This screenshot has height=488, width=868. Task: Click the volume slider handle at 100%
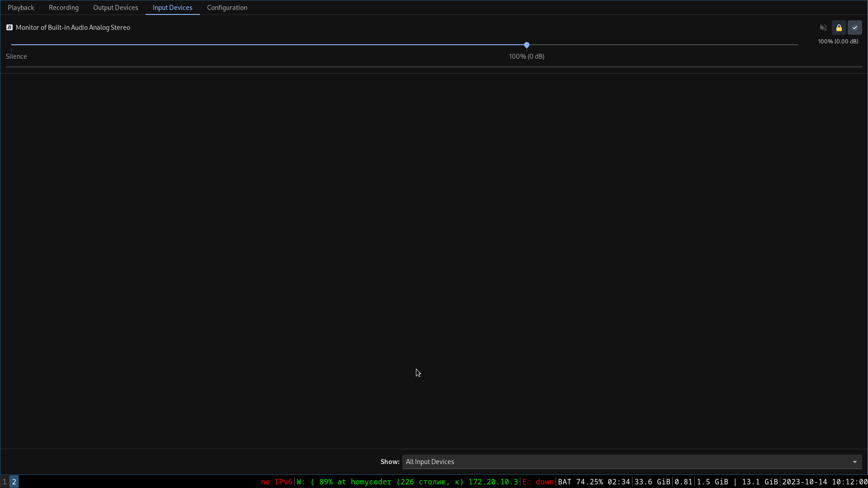click(x=527, y=45)
